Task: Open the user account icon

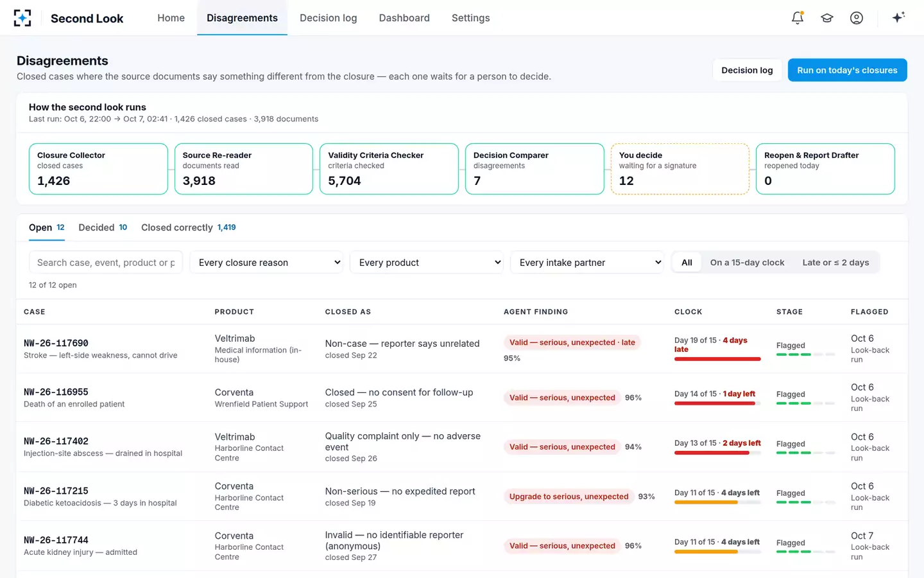Action: 857,18
